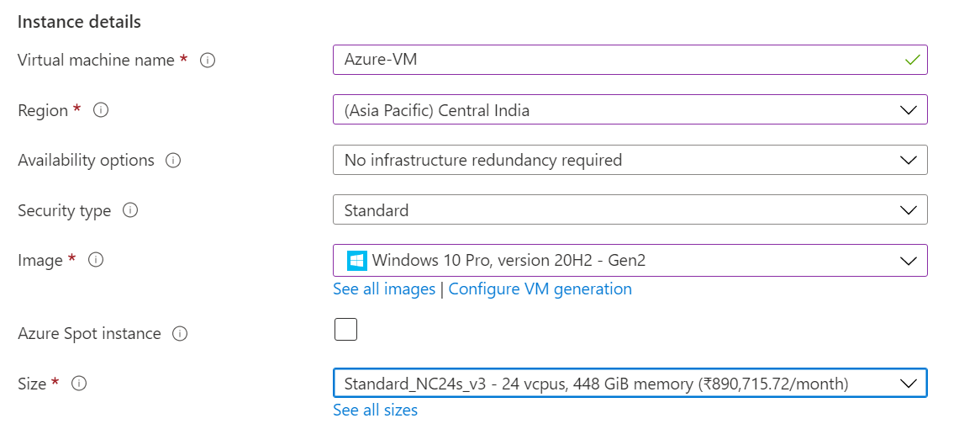
Task: Click info icon beside Virtual machine name
Action: (x=208, y=61)
